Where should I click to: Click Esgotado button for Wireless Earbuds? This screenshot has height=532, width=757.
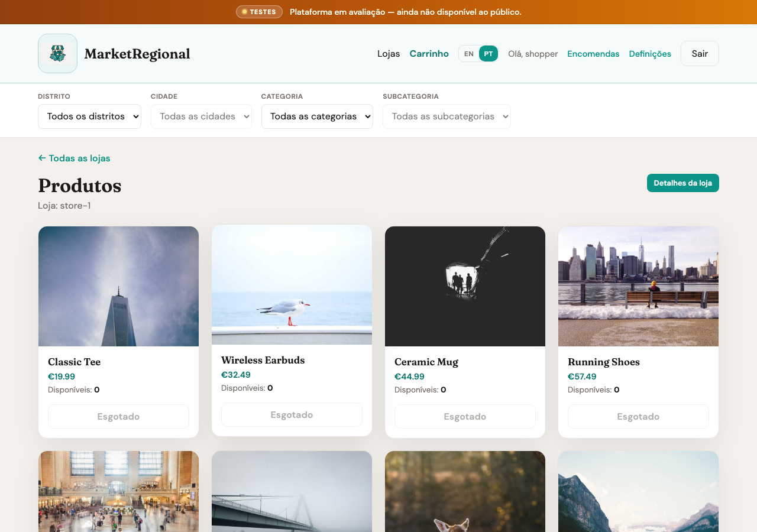point(292,414)
